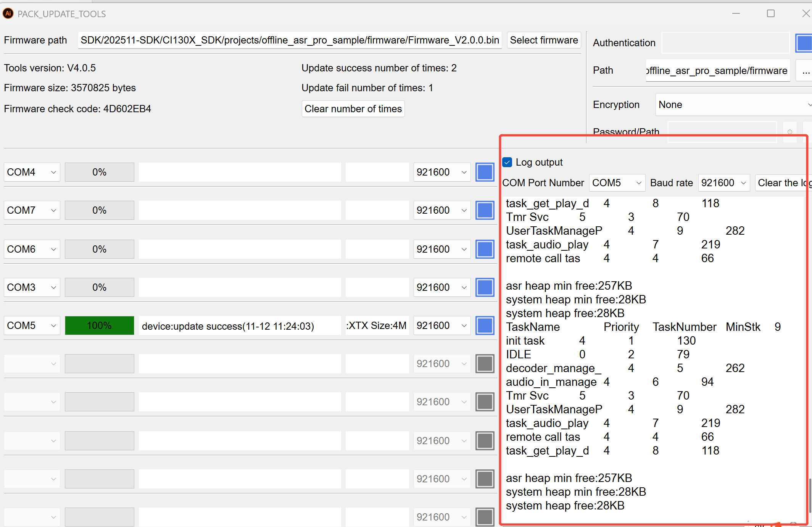This screenshot has height=527, width=812.
Task: Click the blue start icon on COM7 row
Action: [x=485, y=210]
